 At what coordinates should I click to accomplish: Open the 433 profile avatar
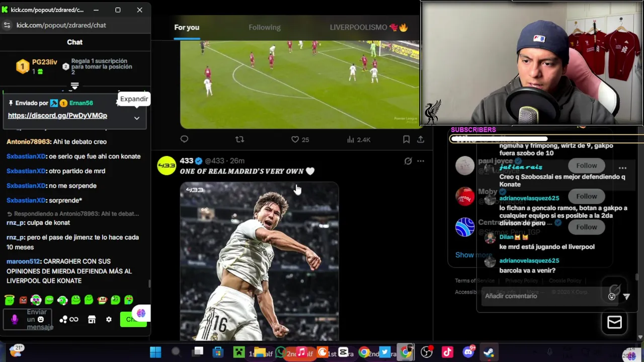pyautogui.click(x=167, y=165)
